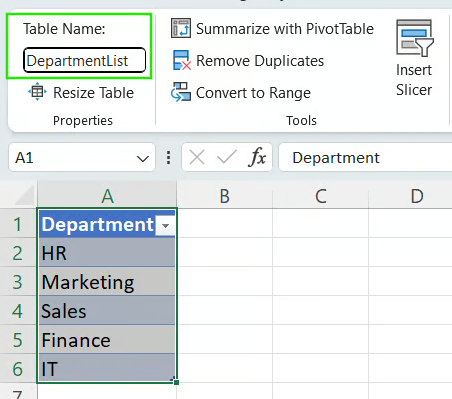The width and height of the screenshot is (452, 399).
Task: Select column C header
Action: coord(321,196)
